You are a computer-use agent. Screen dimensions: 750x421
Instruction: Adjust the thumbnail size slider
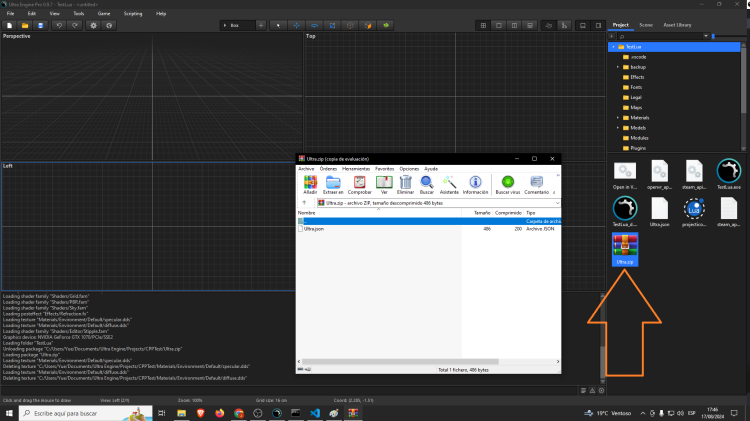(x=713, y=36)
